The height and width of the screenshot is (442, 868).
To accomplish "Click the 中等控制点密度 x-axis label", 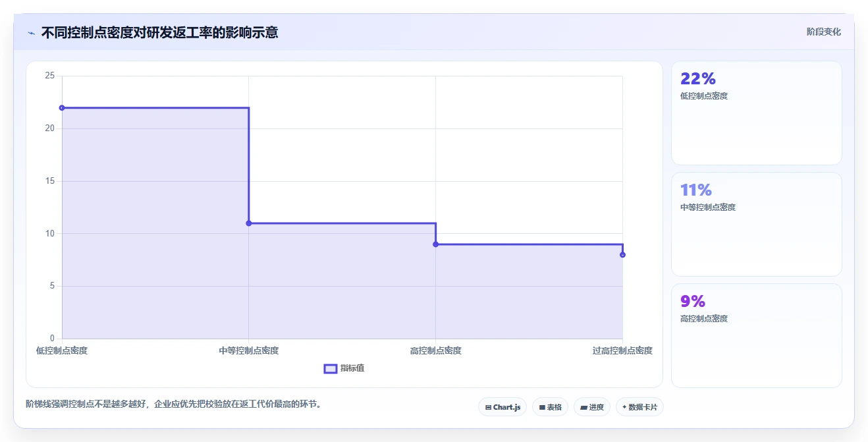I will [x=249, y=350].
